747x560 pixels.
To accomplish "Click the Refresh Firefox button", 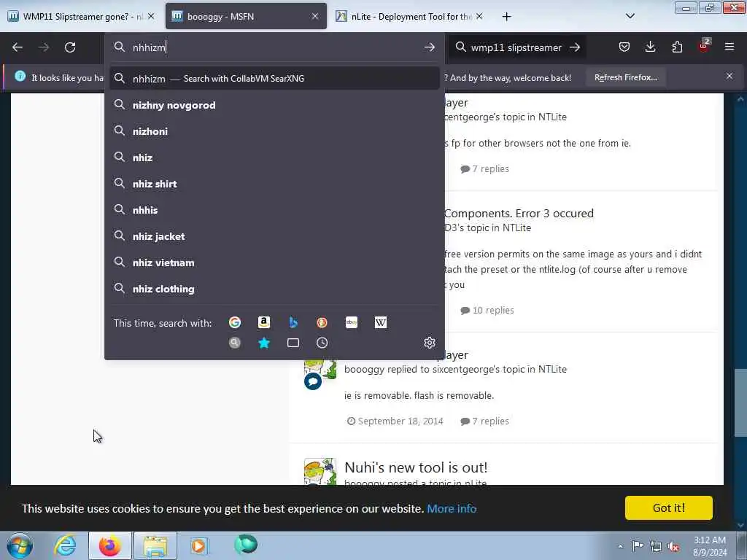I will coord(625,77).
